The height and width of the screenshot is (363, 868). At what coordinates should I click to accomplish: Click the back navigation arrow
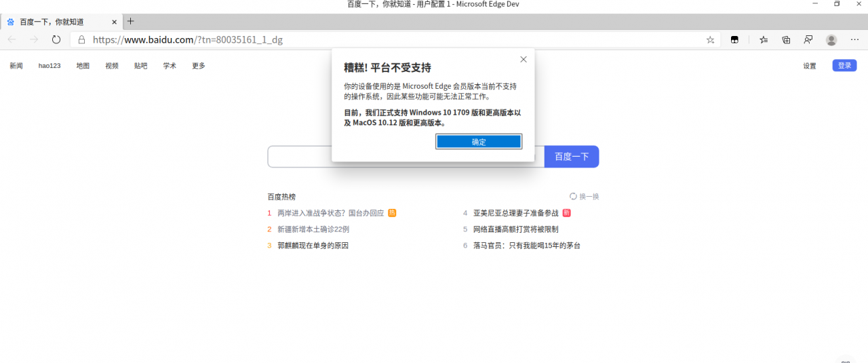(12, 39)
